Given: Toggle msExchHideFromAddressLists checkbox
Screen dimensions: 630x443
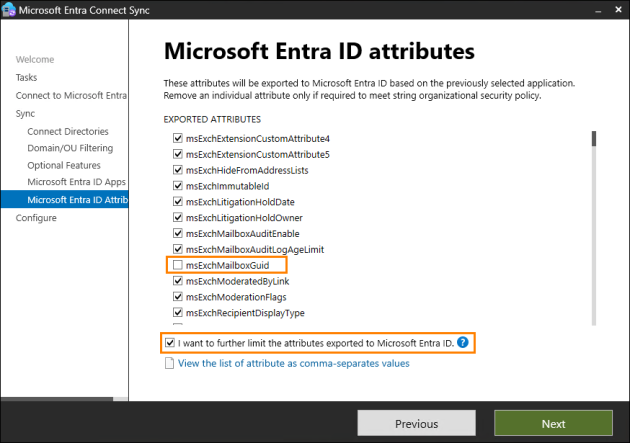Looking at the screenshot, I should pyautogui.click(x=178, y=170).
